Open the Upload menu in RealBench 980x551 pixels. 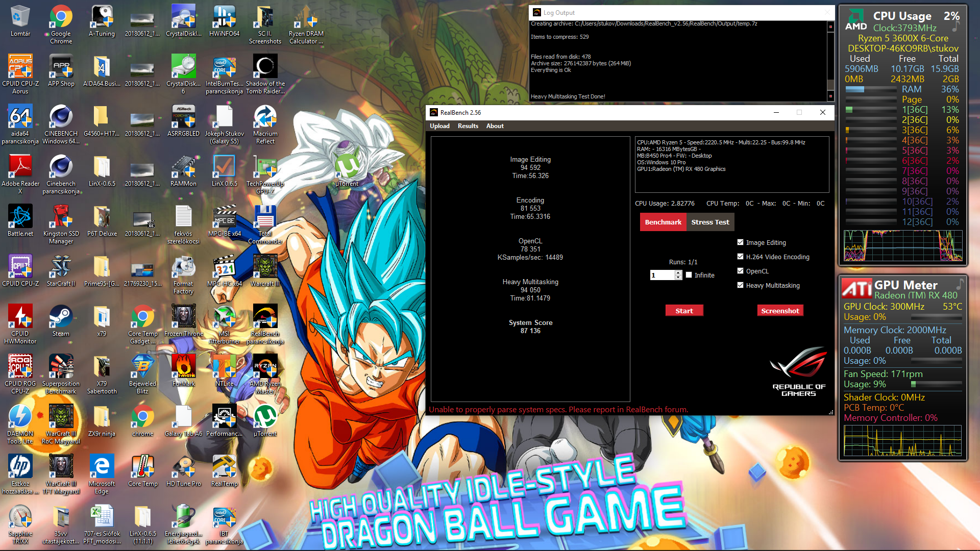coord(439,126)
